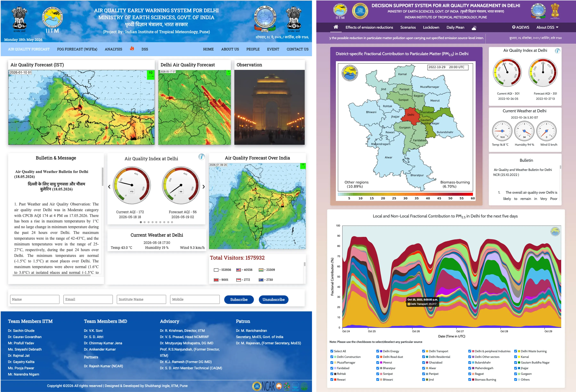
Task: Go to CONTACT US page
Action: (297, 49)
